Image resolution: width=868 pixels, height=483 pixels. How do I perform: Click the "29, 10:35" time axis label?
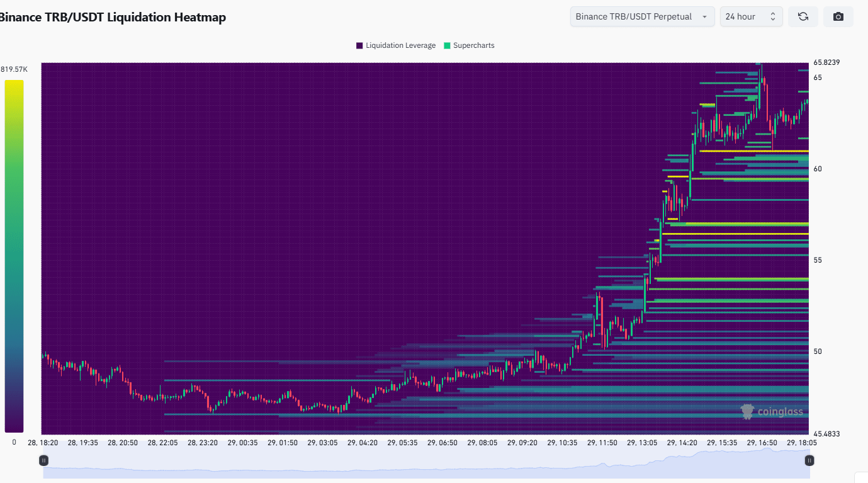point(562,443)
